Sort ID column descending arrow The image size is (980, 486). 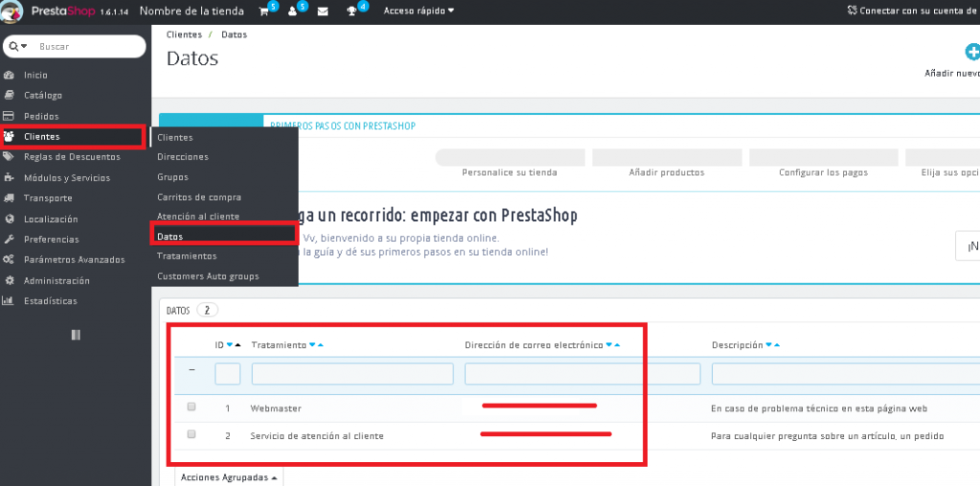click(230, 344)
